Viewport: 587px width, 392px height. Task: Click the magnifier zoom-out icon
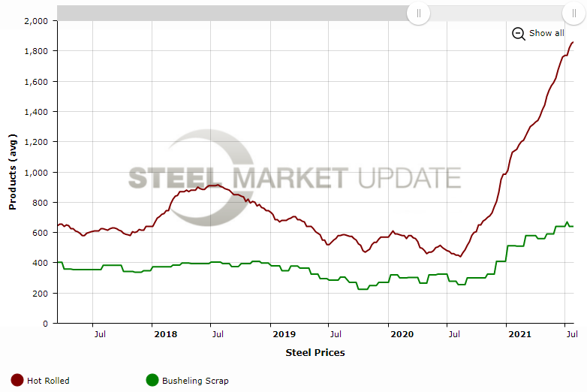pyautogui.click(x=518, y=33)
